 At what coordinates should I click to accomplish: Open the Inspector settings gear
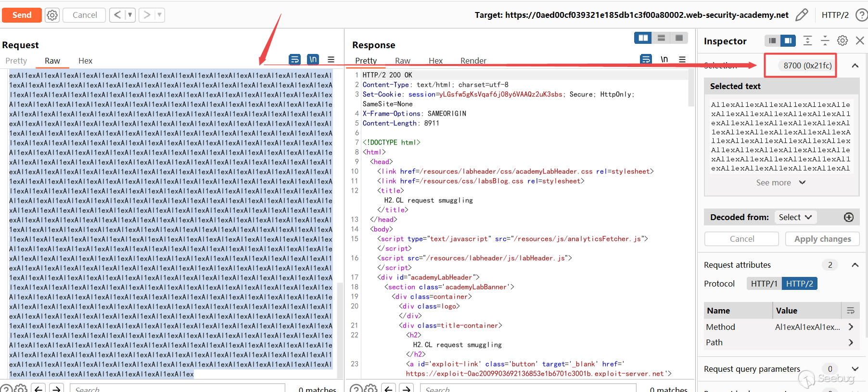pyautogui.click(x=842, y=41)
